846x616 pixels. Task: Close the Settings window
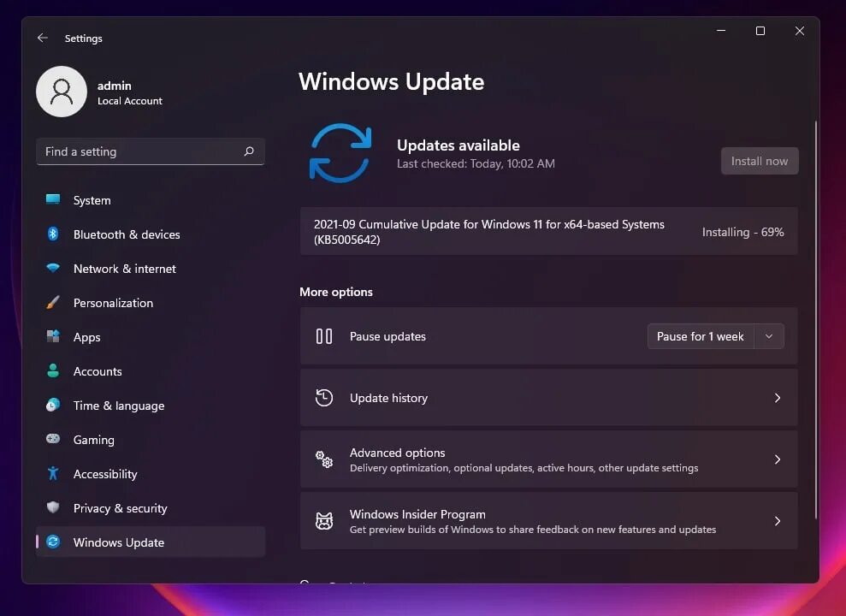click(x=800, y=31)
